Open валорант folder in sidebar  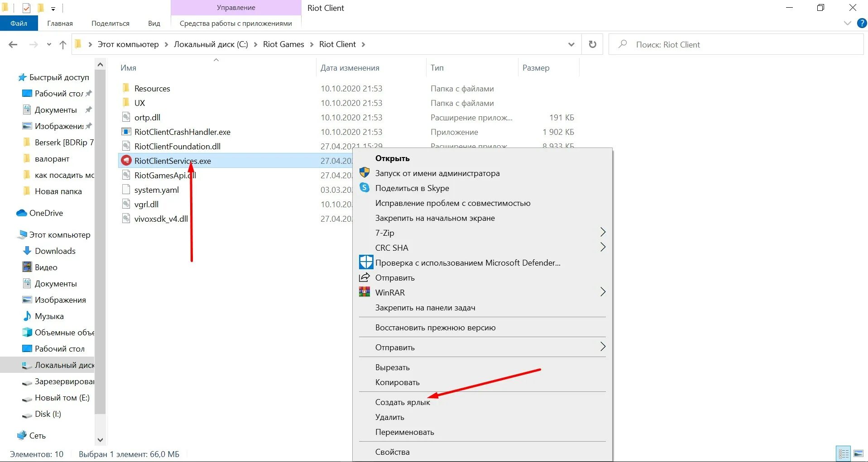[x=52, y=159]
